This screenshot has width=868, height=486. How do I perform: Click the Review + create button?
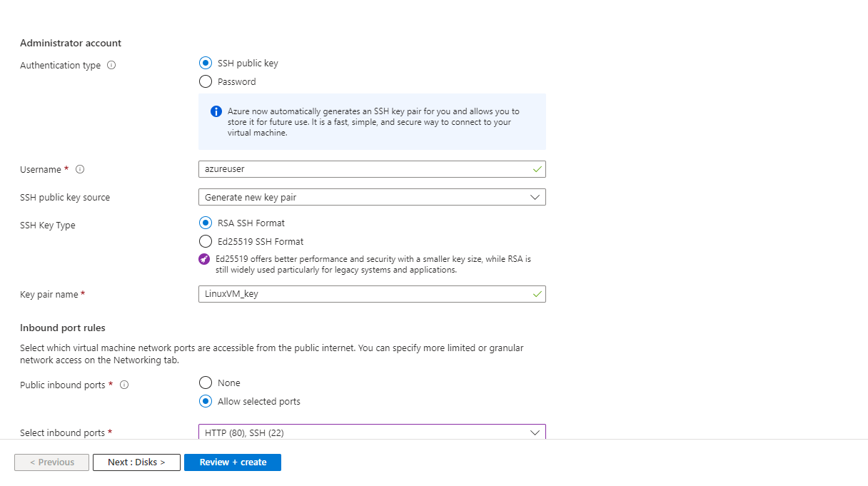(x=233, y=462)
